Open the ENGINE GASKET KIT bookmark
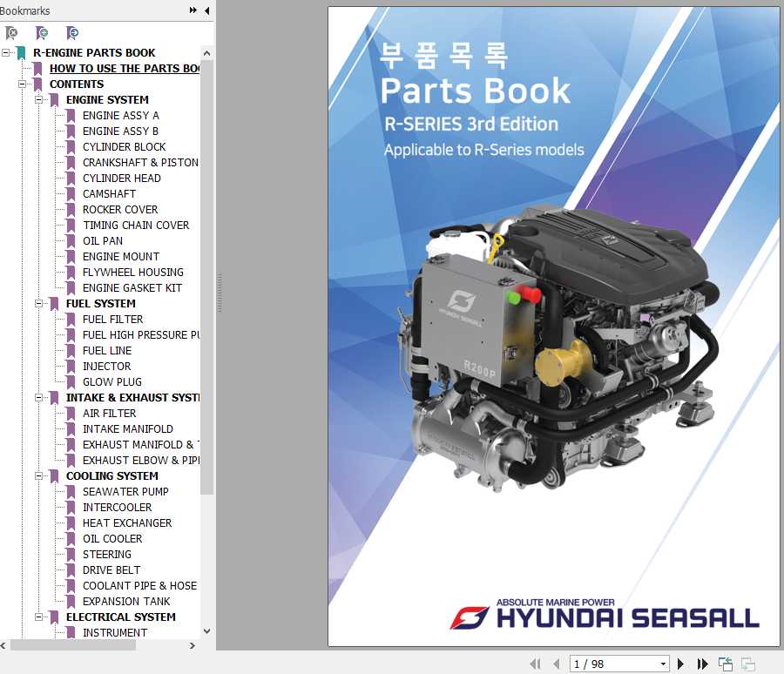 click(x=132, y=288)
